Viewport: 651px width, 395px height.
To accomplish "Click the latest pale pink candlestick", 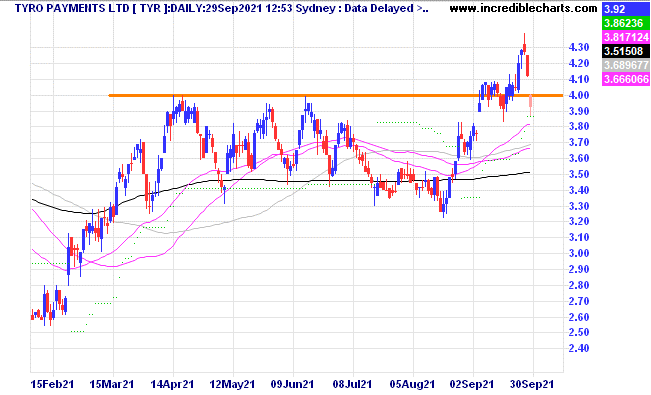I will [x=531, y=104].
